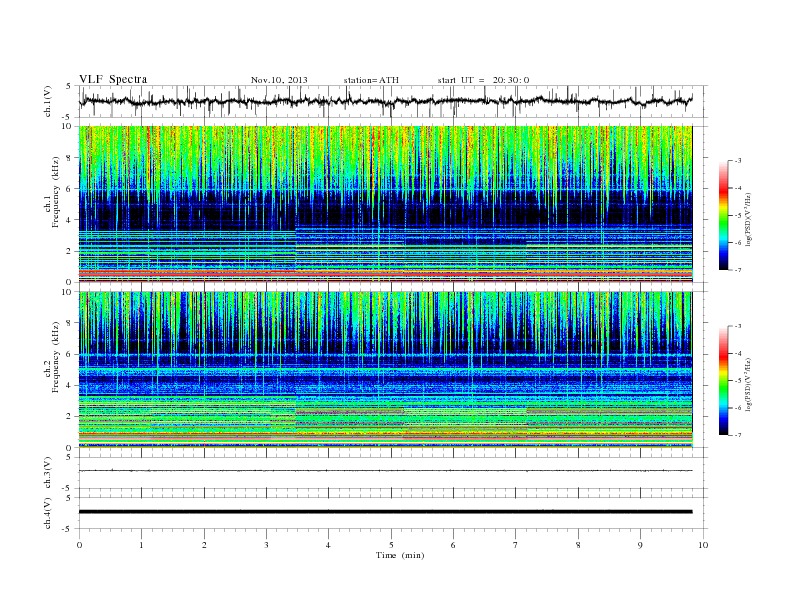The width and height of the screenshot is (792, 612).
Task: Click the thick ch.4 waveform trace
Action: pyautogui.click(x=385, y=512)
